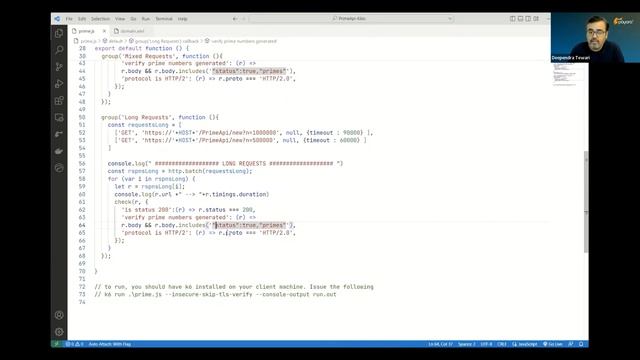Click the CRLF line ending status item

(502, 344)
